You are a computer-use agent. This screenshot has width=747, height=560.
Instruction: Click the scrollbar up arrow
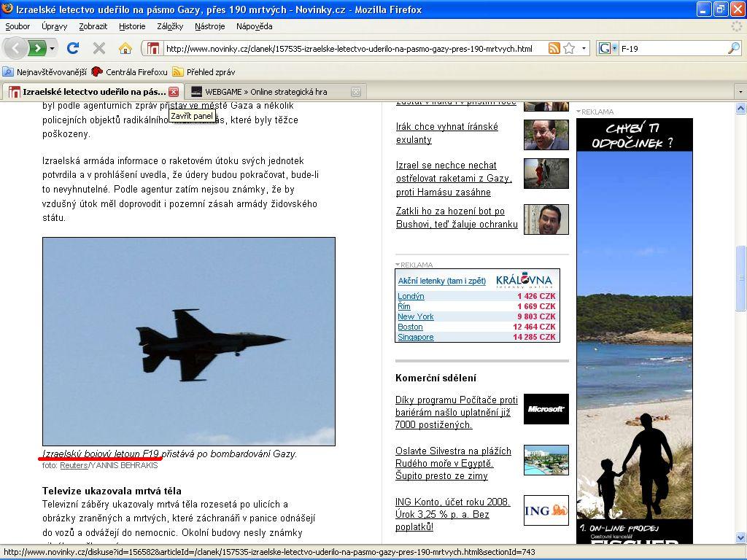click(x=741, y=109)
